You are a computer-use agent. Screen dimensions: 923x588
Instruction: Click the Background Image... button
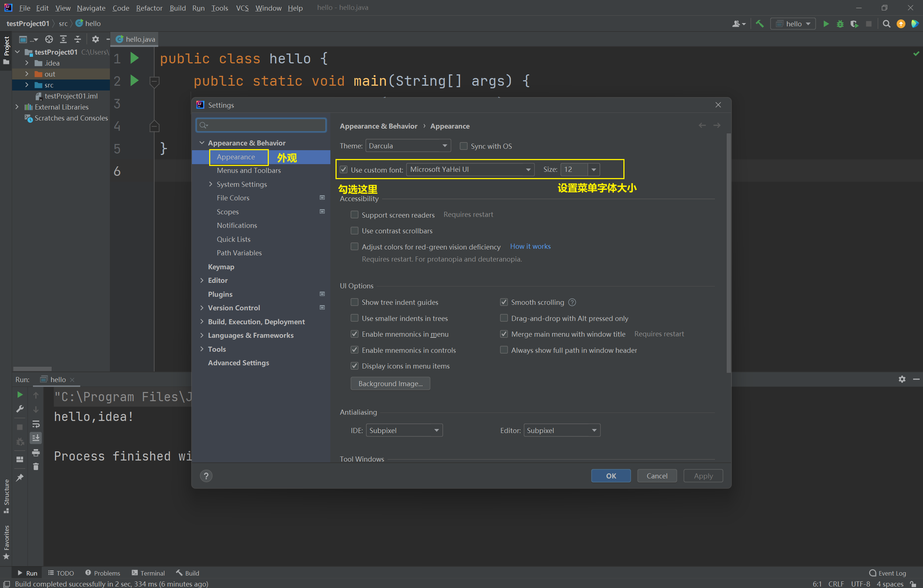tap(390, 383)
